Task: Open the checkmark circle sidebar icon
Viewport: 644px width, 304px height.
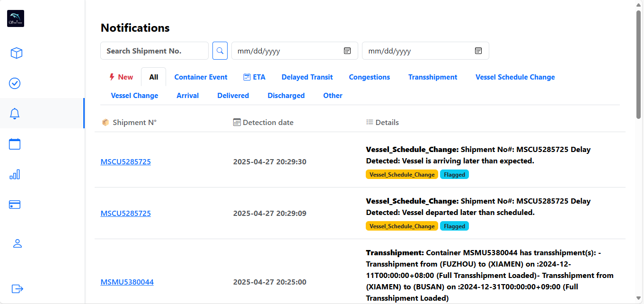Action: point(15,83)
